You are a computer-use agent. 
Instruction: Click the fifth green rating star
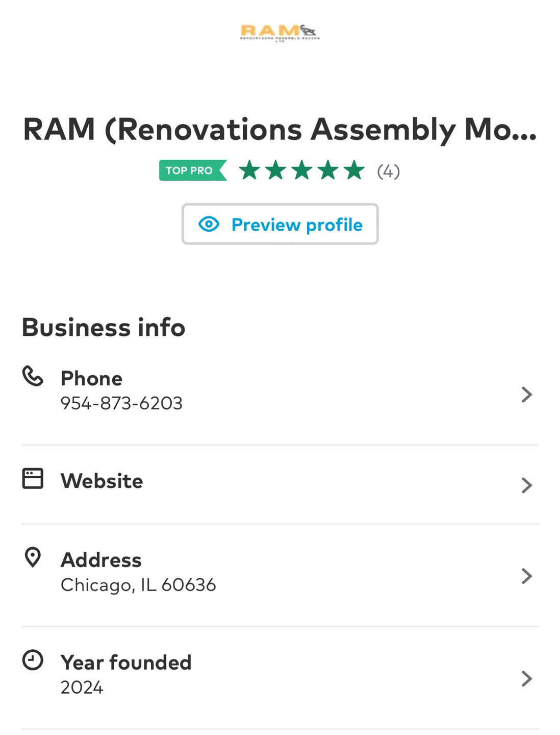click(354, 170)
